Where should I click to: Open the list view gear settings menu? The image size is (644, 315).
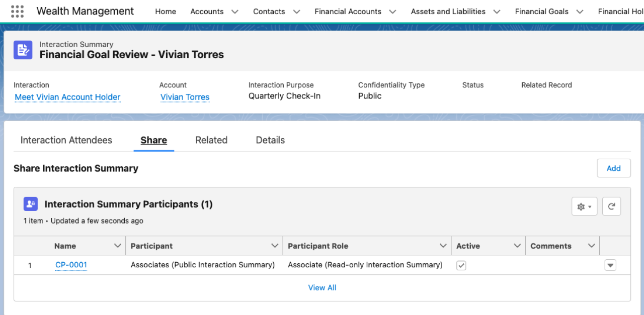pyautogui.click(x=584, y=206)
